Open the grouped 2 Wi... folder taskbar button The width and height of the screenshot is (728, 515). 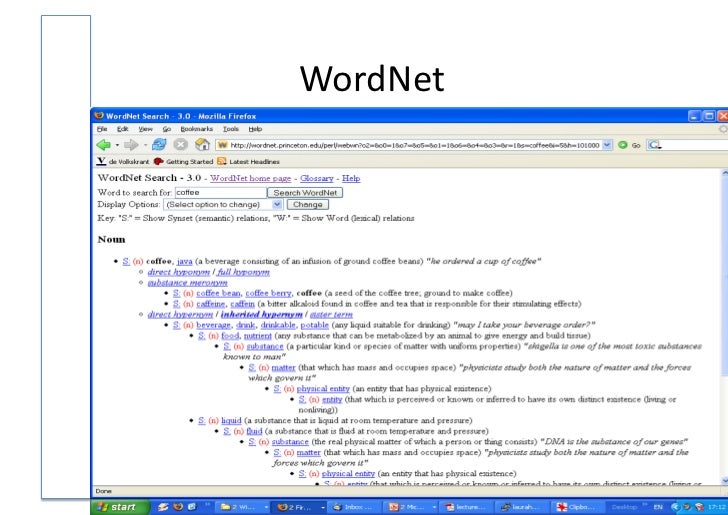243,507
